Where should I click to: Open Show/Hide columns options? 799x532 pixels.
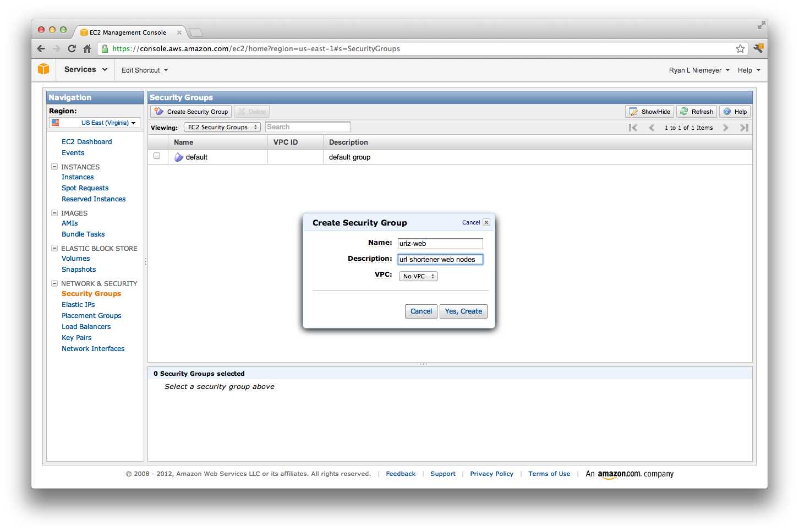650,112
